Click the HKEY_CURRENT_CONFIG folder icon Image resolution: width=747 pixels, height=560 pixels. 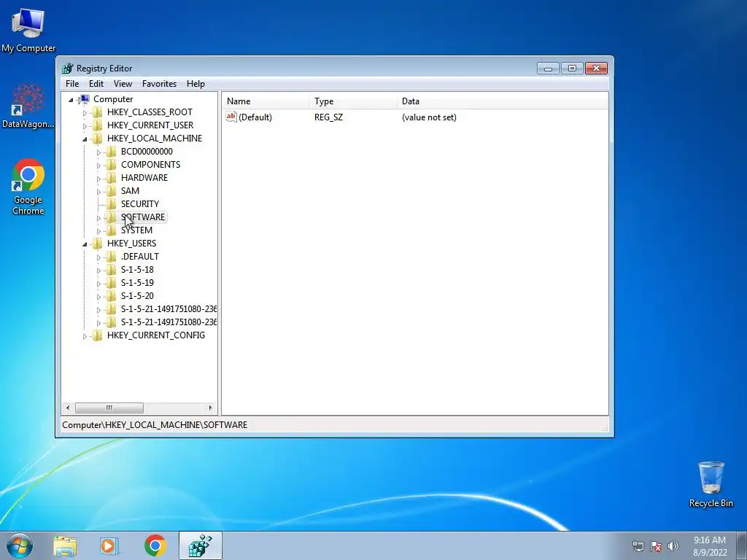[97, 335]
